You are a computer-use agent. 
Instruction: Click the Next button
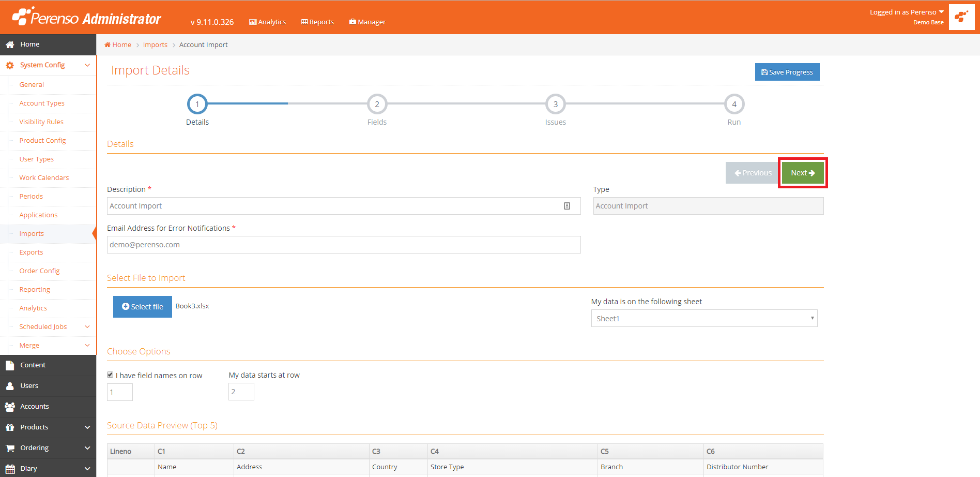tap(803, 173)
